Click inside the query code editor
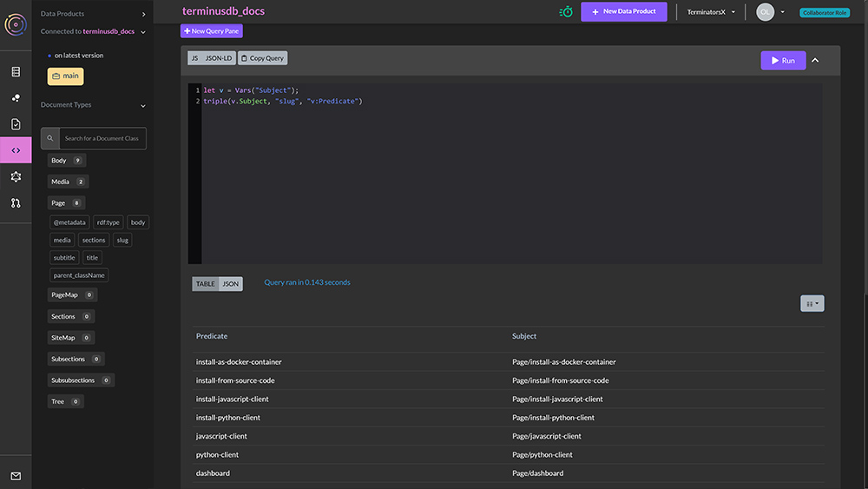The width and height of the screenshot is (868, 489). click(x=511, y=174)
